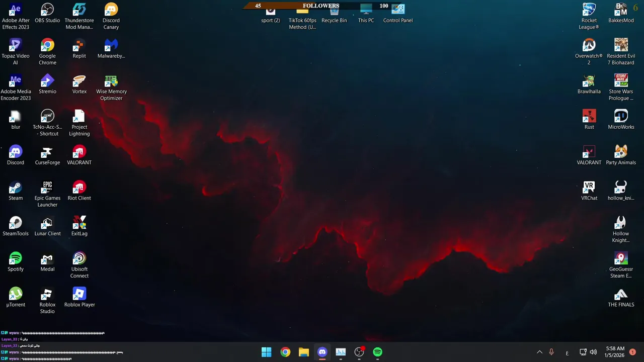Select the blur file on desktop

[x=16, y=120]
